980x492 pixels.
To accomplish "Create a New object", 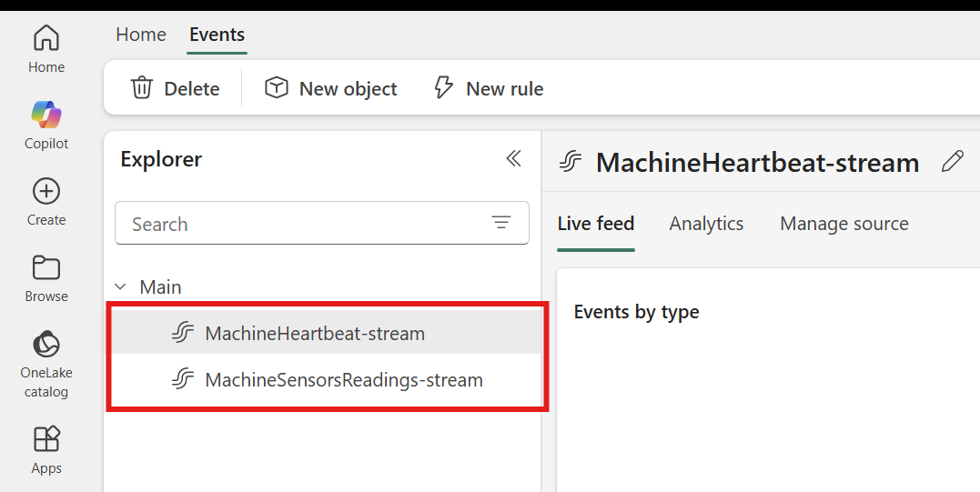I will tap(330, 88).
